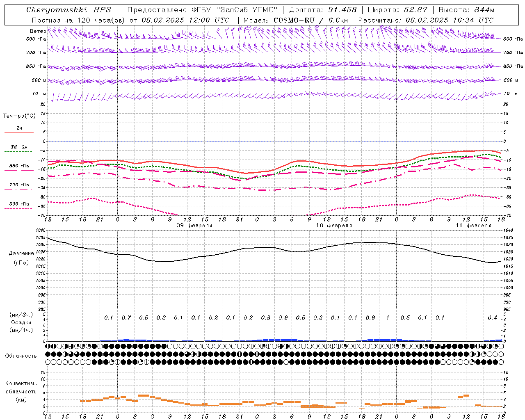Click the Рассчитано: 08.02.2025 16:34 UTC text
Screen dimensions: 525x420
(426, 20)
